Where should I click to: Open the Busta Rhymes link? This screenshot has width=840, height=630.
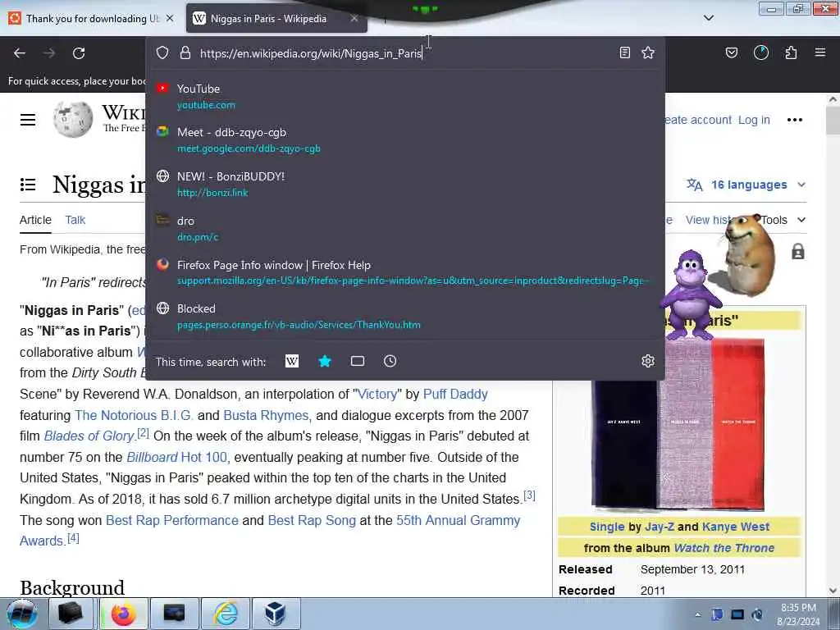pos(266,416)
